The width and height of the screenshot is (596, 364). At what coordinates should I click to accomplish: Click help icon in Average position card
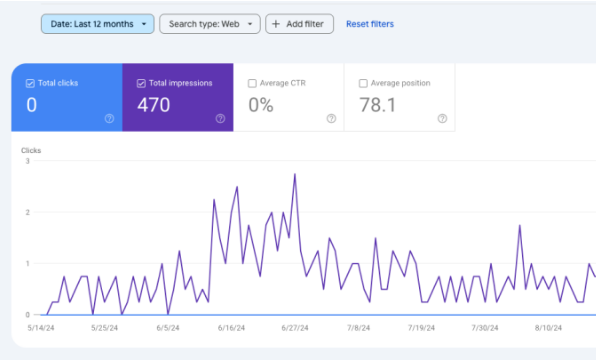442,119
